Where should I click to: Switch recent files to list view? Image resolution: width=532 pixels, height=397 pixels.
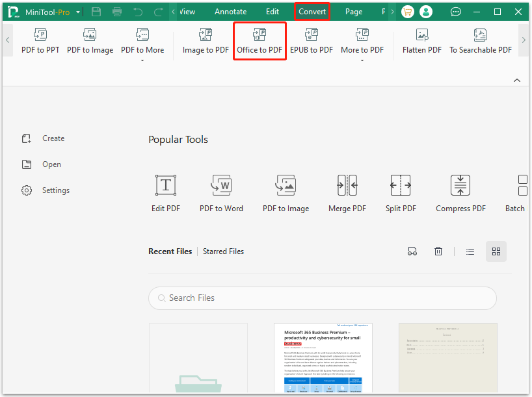[x=470, y=251]
